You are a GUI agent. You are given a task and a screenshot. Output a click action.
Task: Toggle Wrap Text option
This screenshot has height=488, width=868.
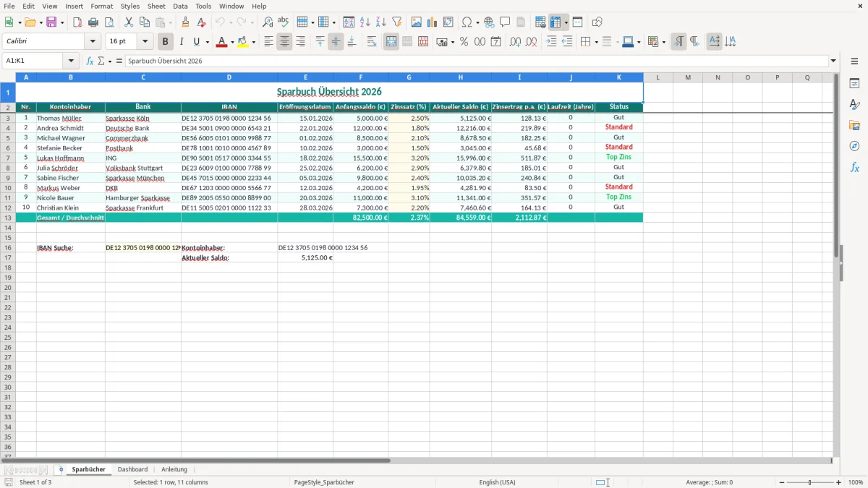[x=372, y=42]
